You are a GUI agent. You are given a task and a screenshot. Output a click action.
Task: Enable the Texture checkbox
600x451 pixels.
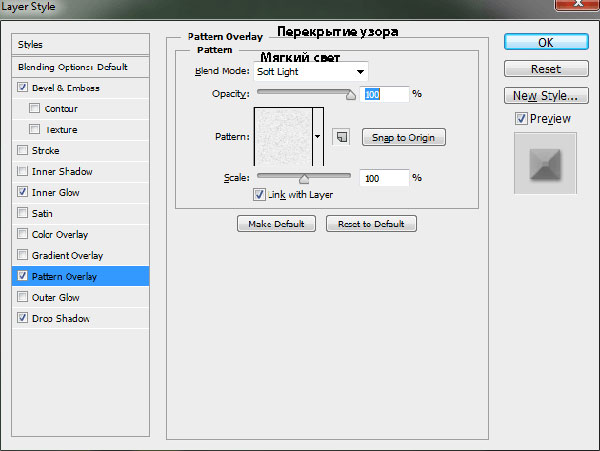[x=34, y=129]
